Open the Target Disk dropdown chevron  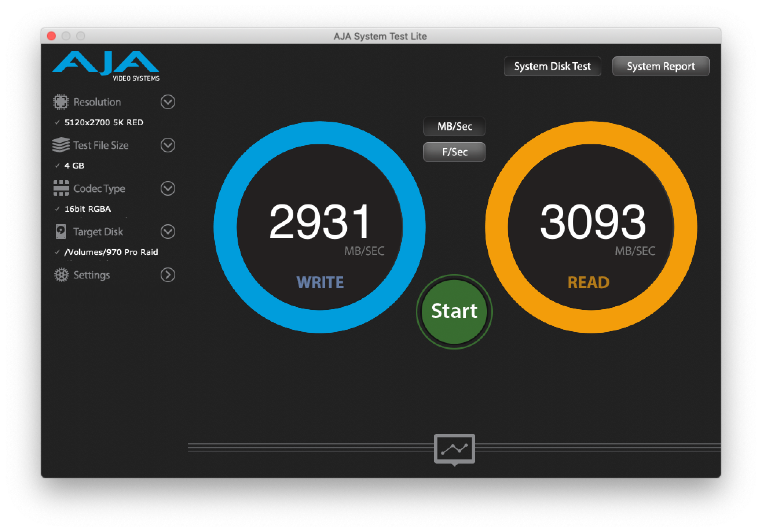click(x=168, y=232)
